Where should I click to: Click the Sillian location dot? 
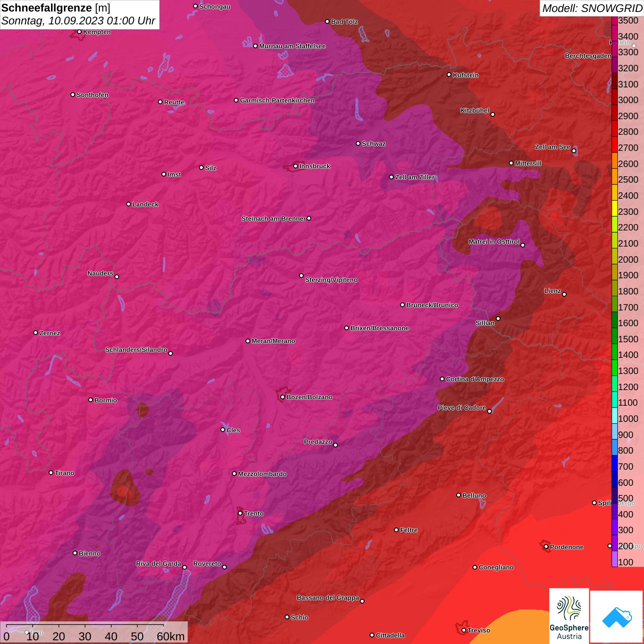(x=498, y=318)
